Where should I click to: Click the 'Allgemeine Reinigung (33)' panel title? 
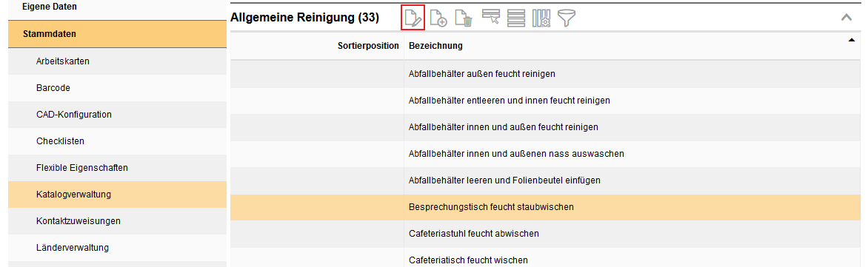click(304, 18)
